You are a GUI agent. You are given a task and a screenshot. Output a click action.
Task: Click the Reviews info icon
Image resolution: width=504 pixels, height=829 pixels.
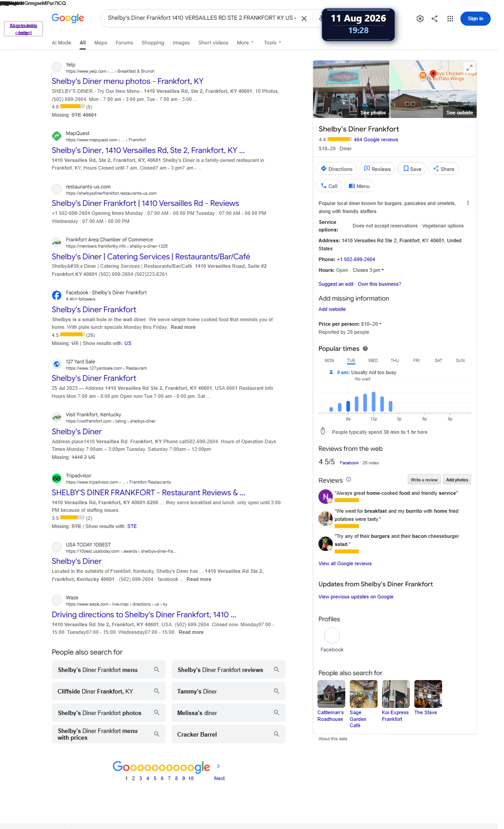coord(348,480)
